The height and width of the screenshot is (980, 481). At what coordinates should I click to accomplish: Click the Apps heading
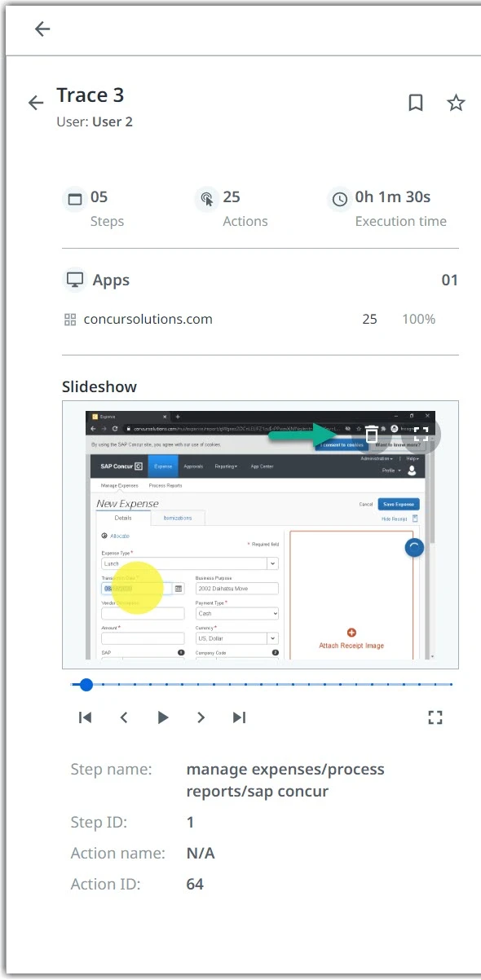111,280
